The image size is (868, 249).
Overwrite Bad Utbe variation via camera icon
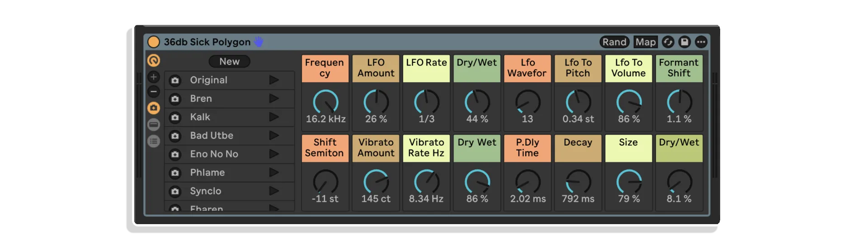[x=175, y=136]
